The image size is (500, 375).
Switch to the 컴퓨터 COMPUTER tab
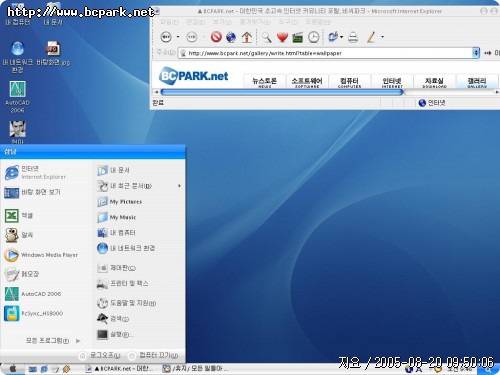pyautogui.click(x=349, y=82)
